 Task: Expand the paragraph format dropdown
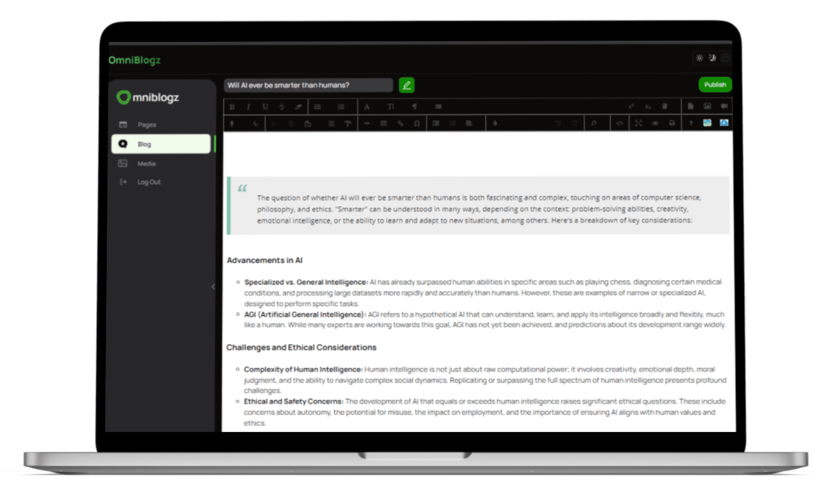pyautogui.click(x=415, y=107)
